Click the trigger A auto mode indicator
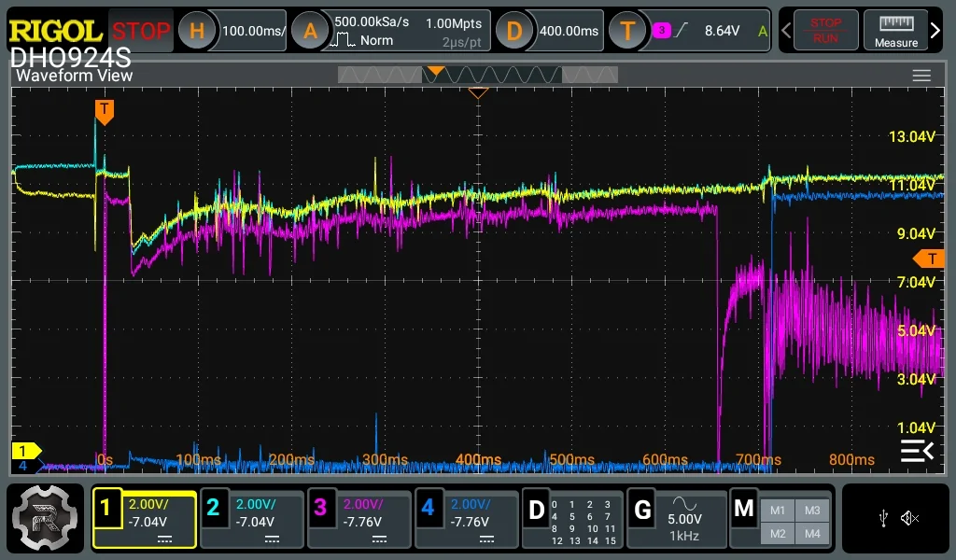The image size is (956, 560). click(762, 31)
